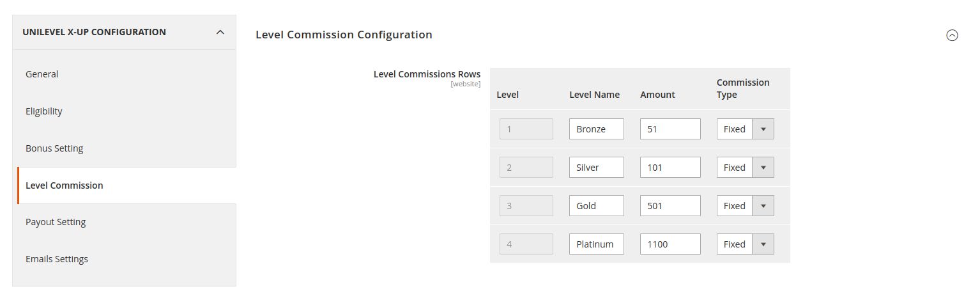980x307 pixels.
Task: Open Commission Type dropdown for Silver
Action: 745,168
